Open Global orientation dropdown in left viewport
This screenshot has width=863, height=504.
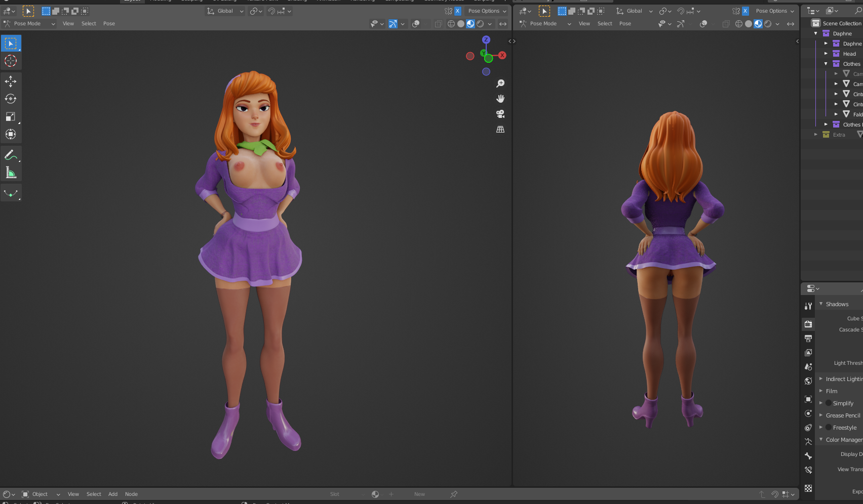point(225,11)
